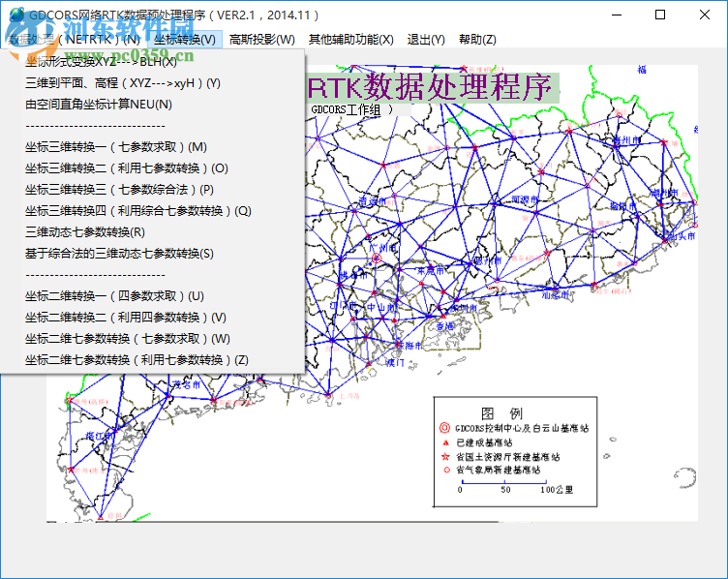Open the 高斯投影(W) menu
Viewport: 728px width, 579px height.
click(x=261, y=40)
